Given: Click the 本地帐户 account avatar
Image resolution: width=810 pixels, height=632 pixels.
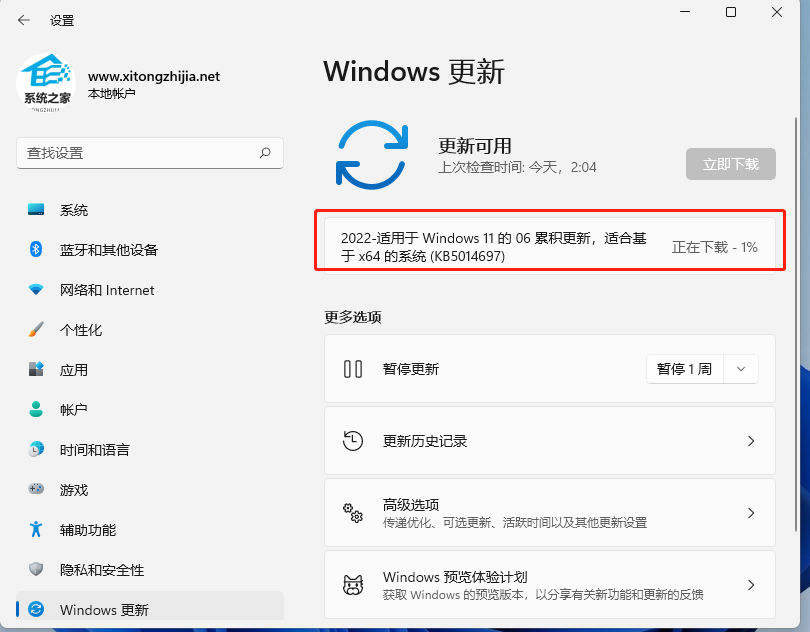Looking at the screenshot, I should (x=46, y=83).
